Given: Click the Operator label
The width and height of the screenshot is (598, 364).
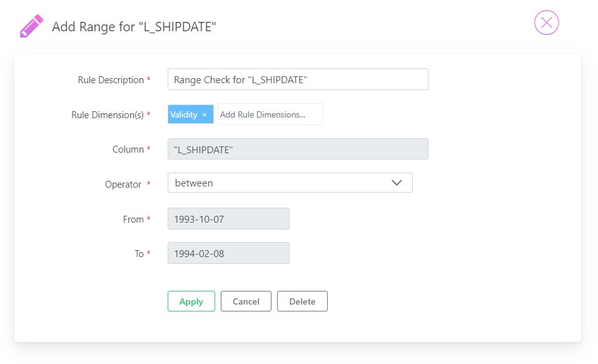Looking at the screenshot, I should coord(123,185).
